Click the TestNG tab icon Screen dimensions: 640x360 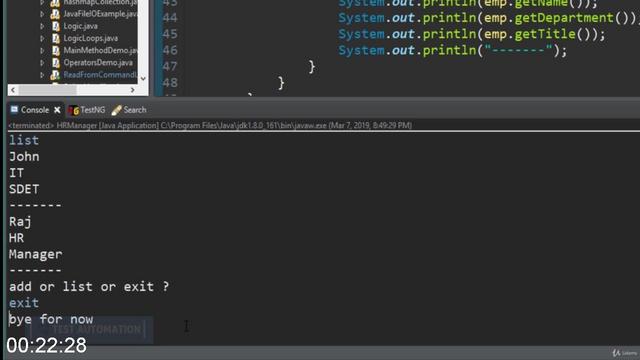(73, 110)
